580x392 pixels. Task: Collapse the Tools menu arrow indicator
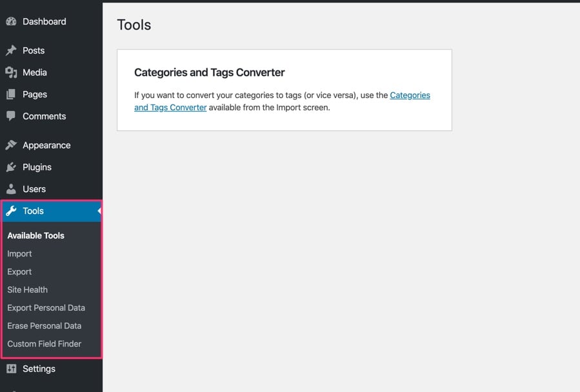(x=99, y=211)
